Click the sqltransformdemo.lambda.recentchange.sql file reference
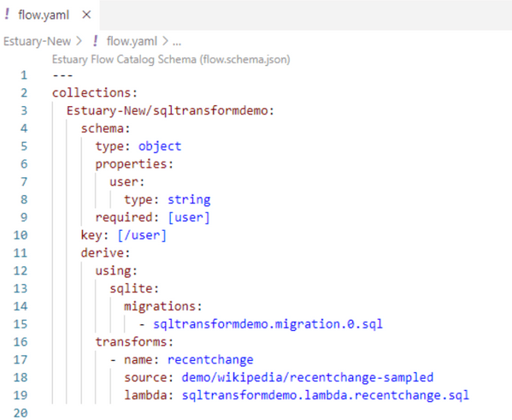This screenshot has width=512, height=420. click(325, 395)
